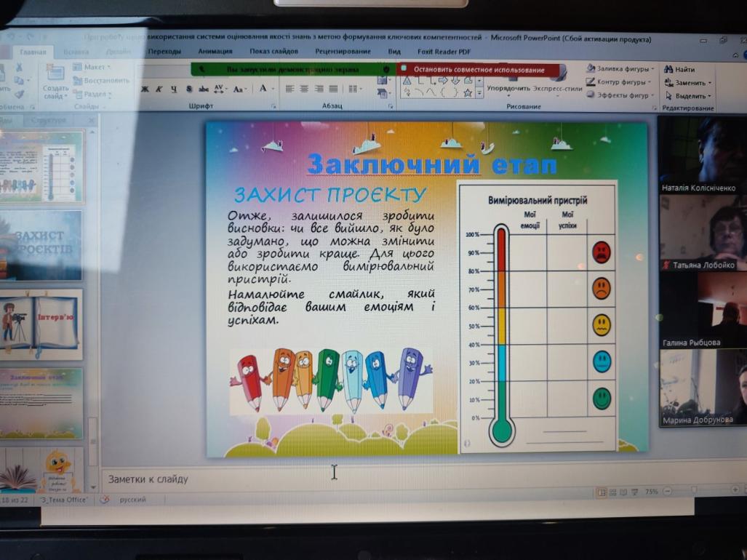Click zoom in plus button
The width and height of the screenshot is (747, 560).
(735, 489)
